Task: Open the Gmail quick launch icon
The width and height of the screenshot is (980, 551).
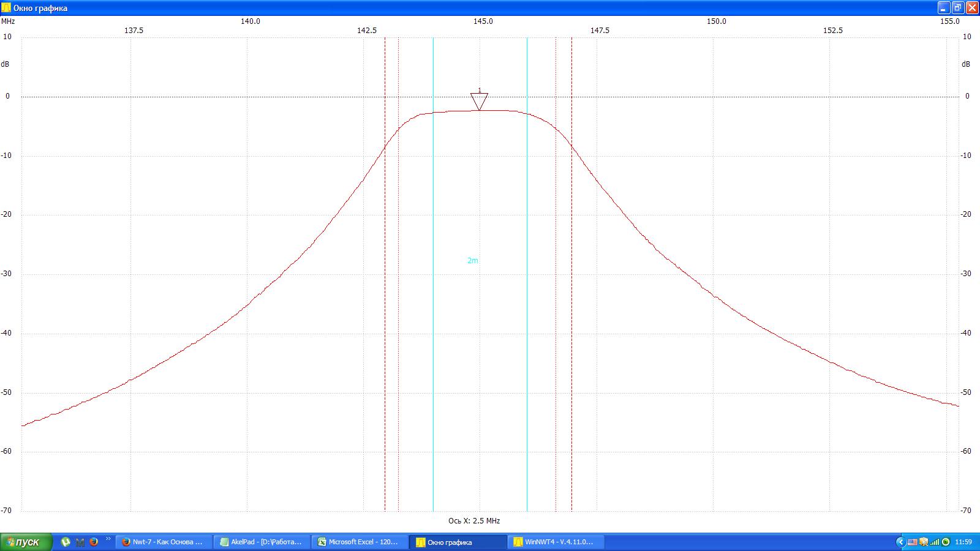Action: 80,542
